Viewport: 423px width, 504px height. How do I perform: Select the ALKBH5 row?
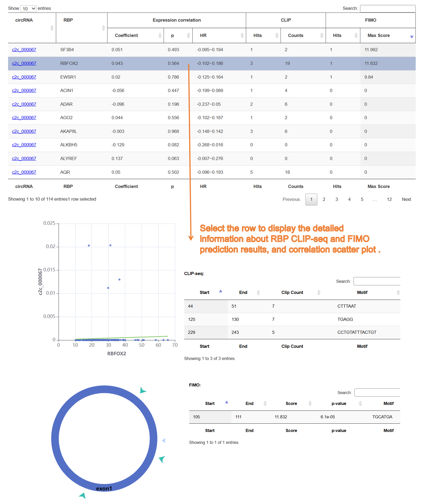point(212,145)
